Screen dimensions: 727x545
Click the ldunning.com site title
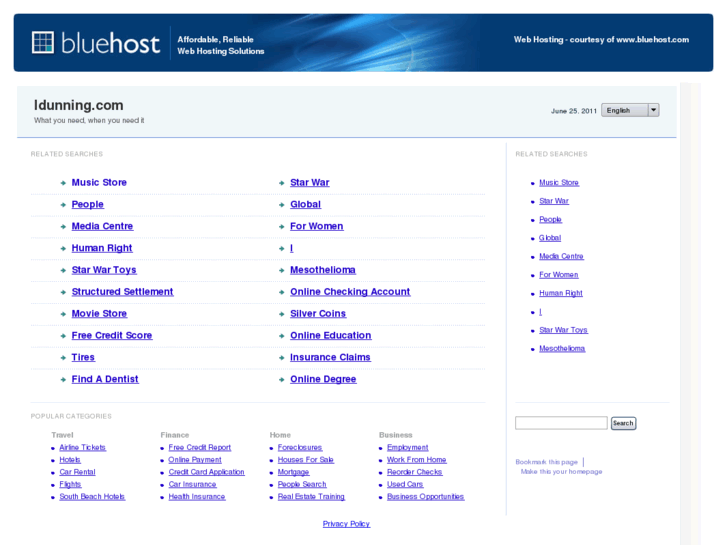[x=79, y=105]
